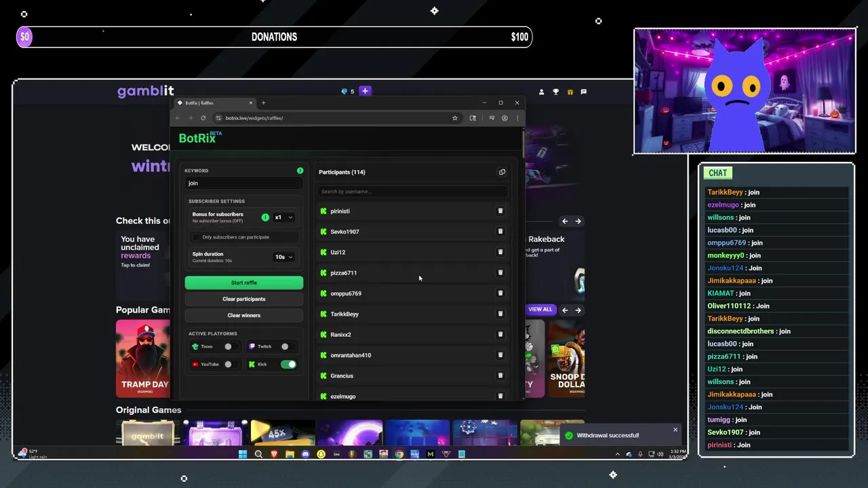Delete Grancius participant entry
The width and height of the screenshot is (868, 488).
tap(500, 375)
